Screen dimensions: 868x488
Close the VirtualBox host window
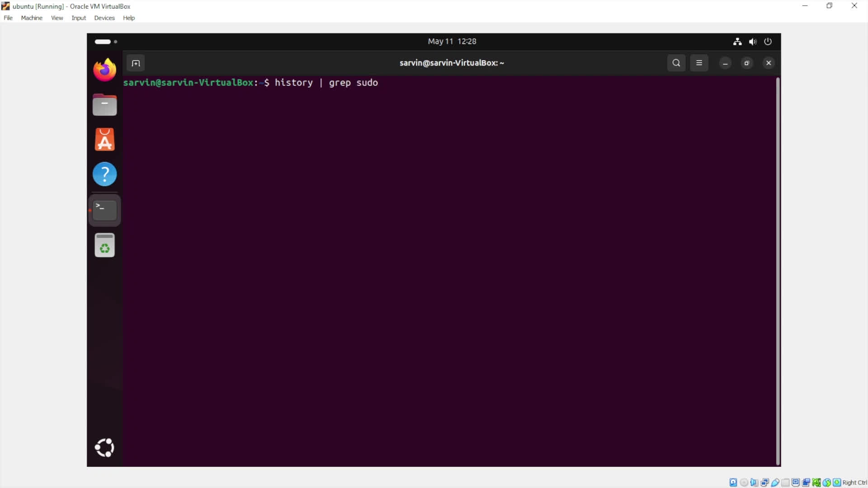point(854,6)
